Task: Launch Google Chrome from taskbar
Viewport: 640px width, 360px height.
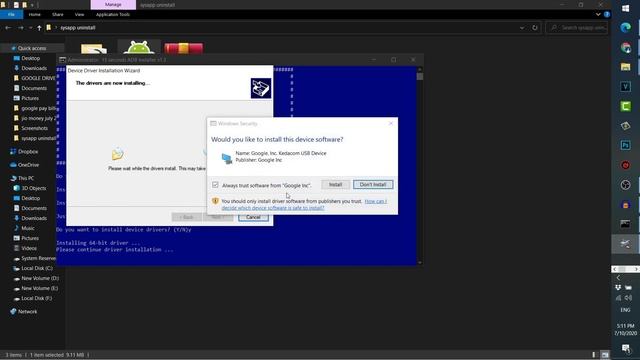Action: [625, 47]
